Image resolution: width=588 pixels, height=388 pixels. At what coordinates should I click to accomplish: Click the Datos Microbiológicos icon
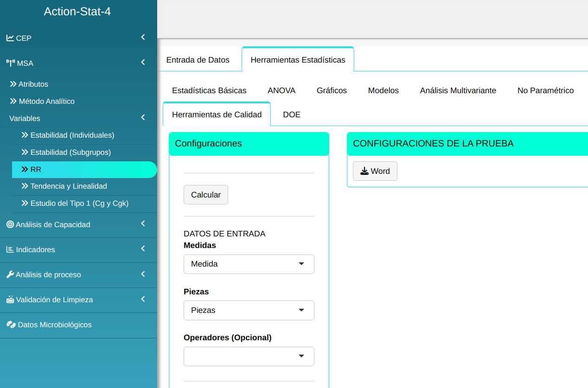tap(11, 324)
